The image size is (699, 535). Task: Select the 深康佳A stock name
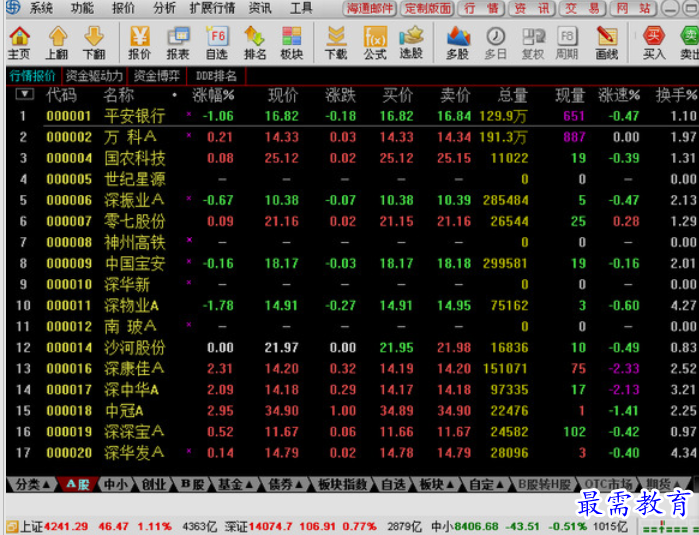[134, 369]
